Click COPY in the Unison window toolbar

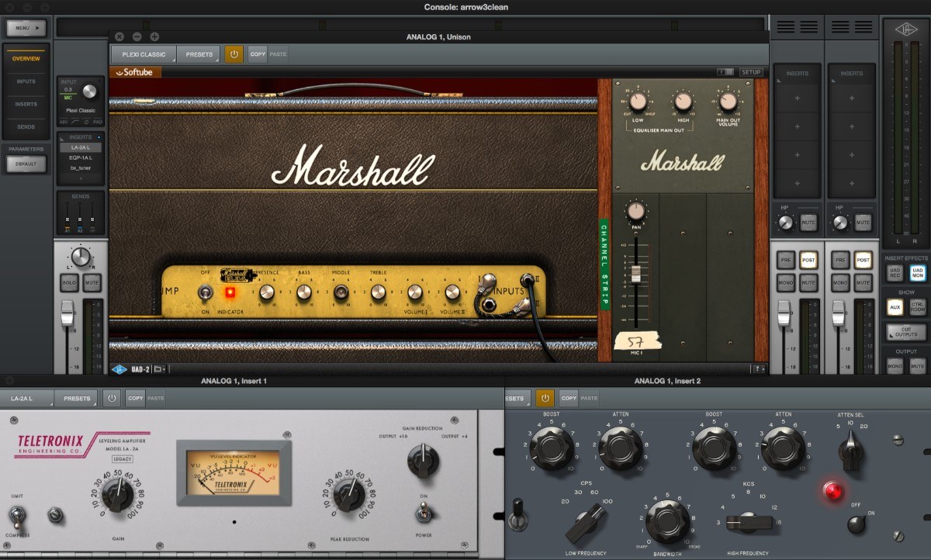click(258, 54)
